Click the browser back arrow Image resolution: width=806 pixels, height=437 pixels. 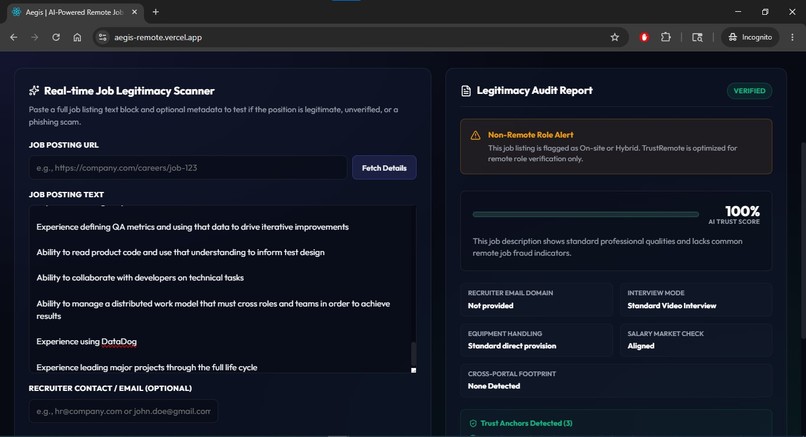point(14,37)
